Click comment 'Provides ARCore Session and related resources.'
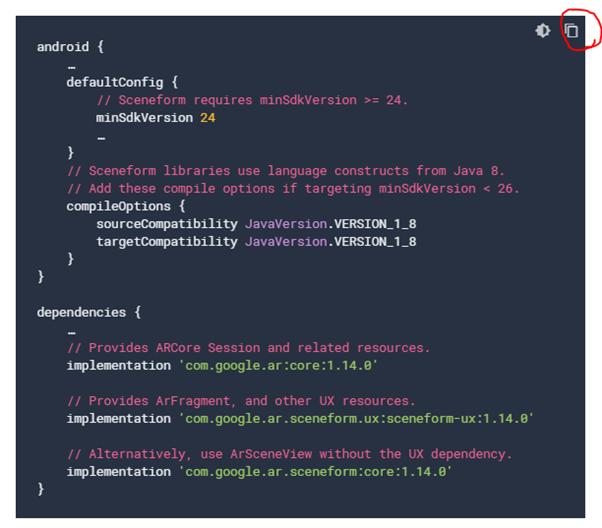This screenshot has width=602, height=528. point(248,348)
